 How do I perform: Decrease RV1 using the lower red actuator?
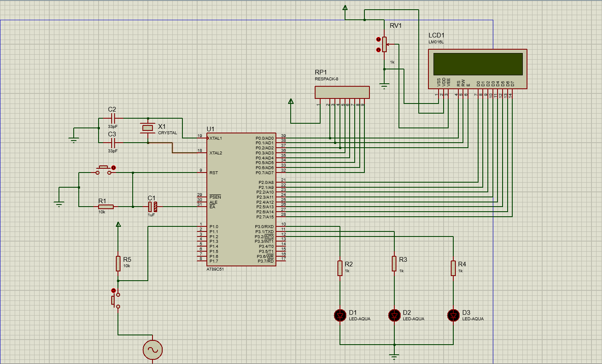[378, 50]
